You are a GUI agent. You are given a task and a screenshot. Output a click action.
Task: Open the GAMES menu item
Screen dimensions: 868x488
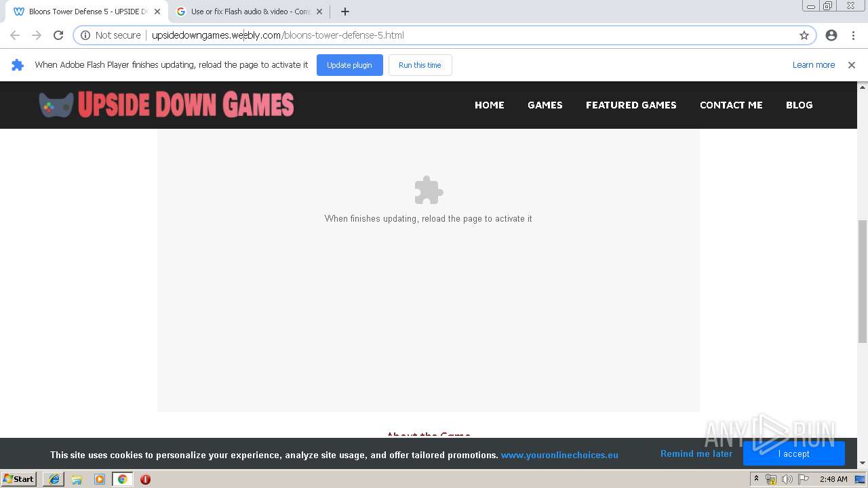[x=545, y=105]
